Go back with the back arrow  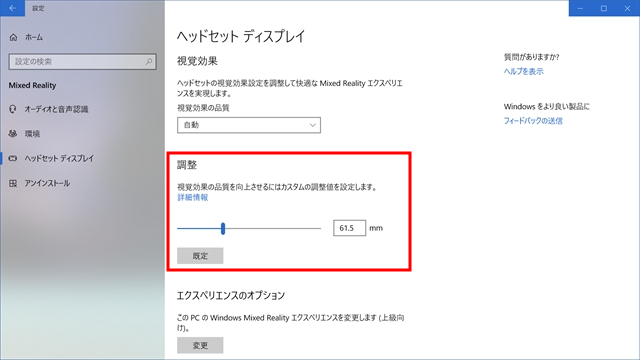pos(12,8)
